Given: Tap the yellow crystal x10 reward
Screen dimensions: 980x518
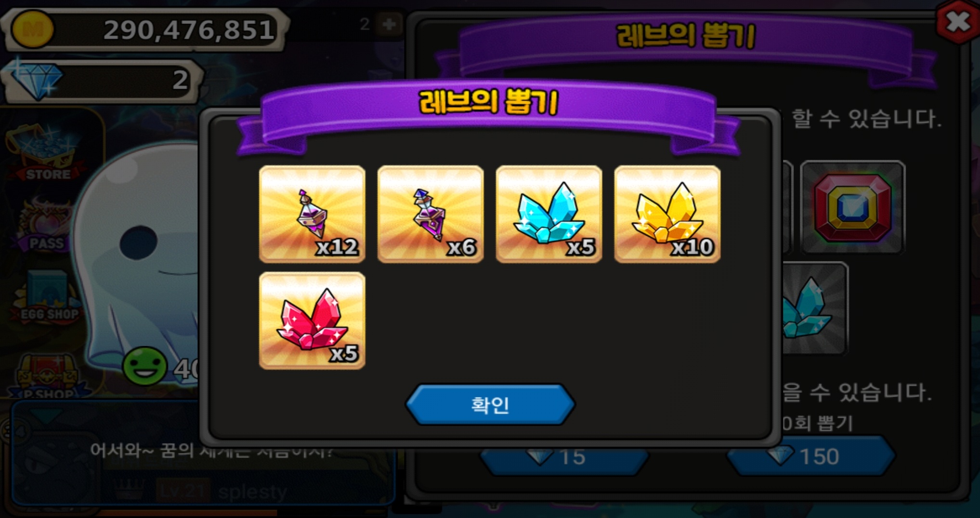Looking at the screenshot, I should pos(667,214).
